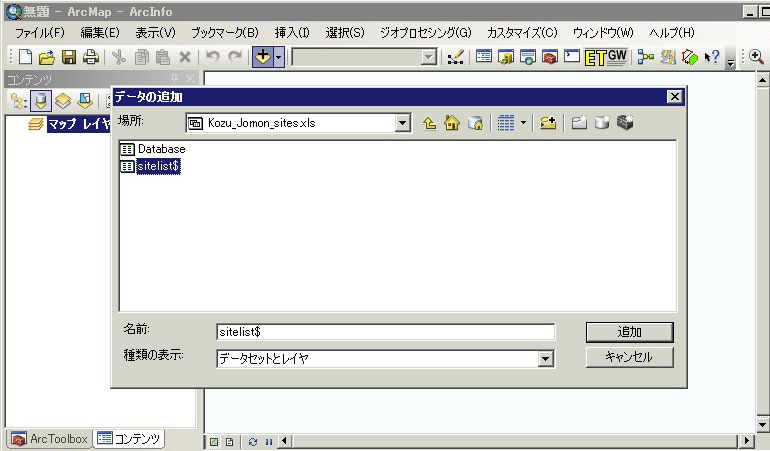Open the ウィンドウ(W) menu
Screen dimensions: 770x451
tap(603, 32)
